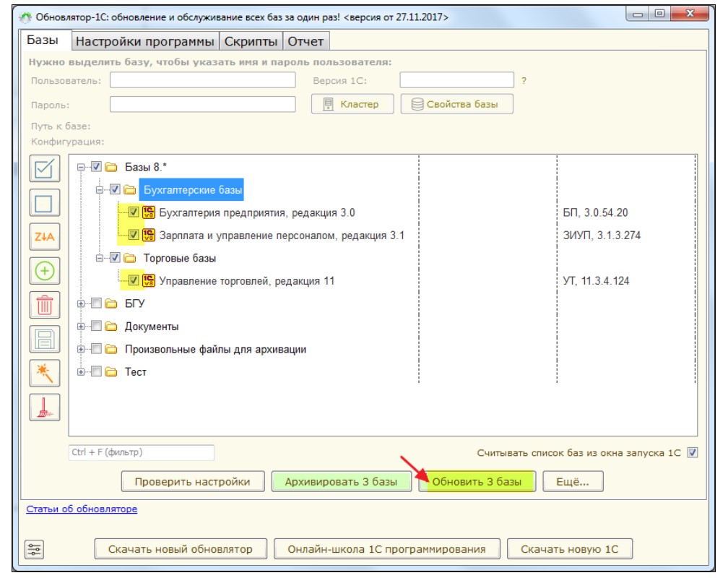Click the green plus add-base icon
Image resolution: width=728 pixels, height=578 pixels.
(x=45, y=271)
